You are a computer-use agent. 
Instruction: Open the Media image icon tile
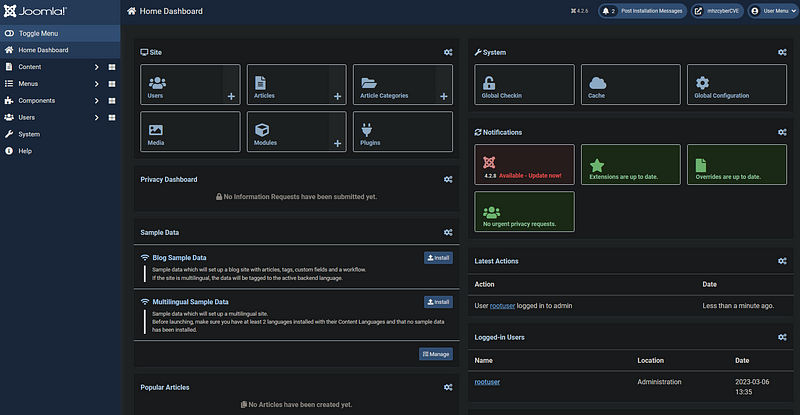[x=190, y=131]
